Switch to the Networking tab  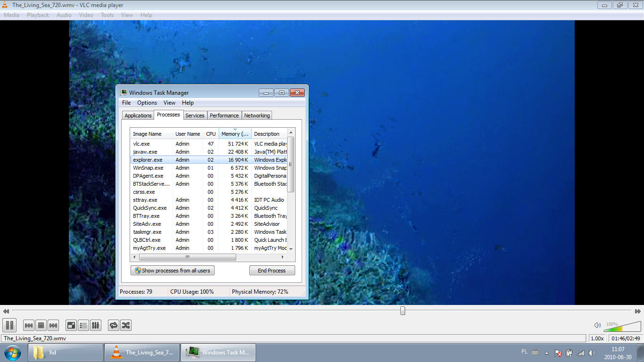(x=257, y=115)
